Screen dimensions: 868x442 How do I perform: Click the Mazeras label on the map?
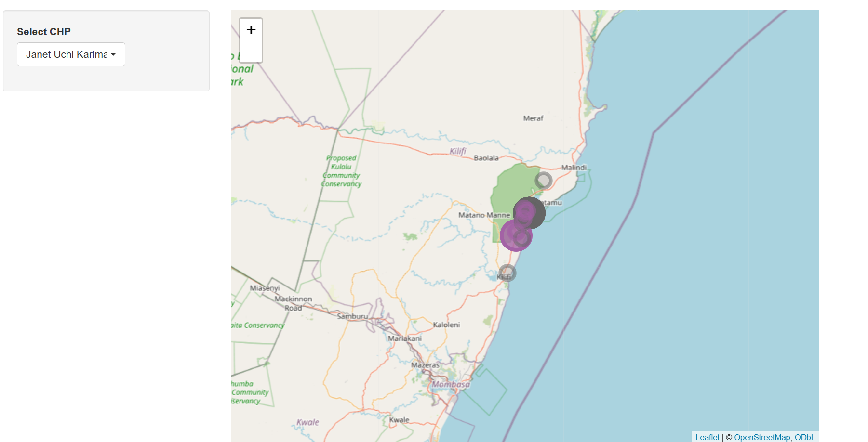point(425,365)
